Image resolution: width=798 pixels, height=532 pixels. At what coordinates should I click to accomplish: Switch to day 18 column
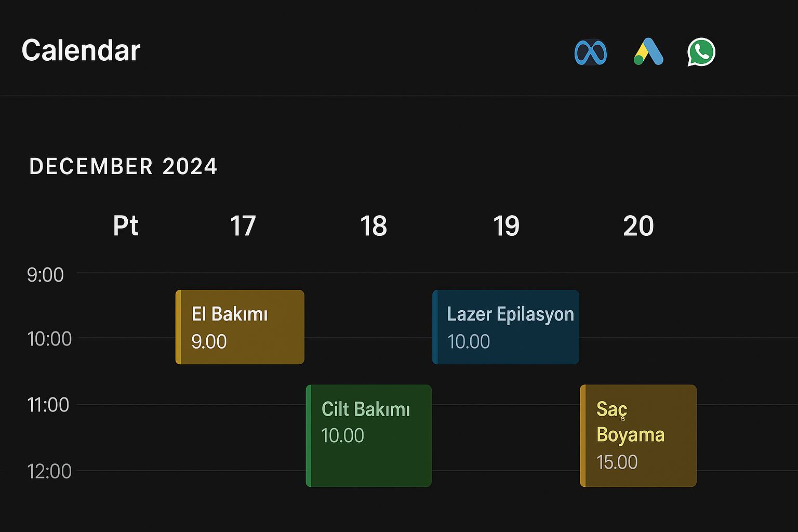tap(374, 226)
